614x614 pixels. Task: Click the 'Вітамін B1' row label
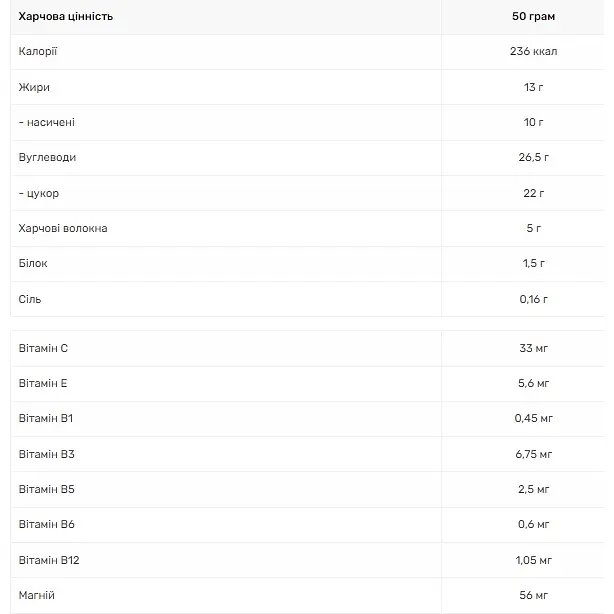46,419
